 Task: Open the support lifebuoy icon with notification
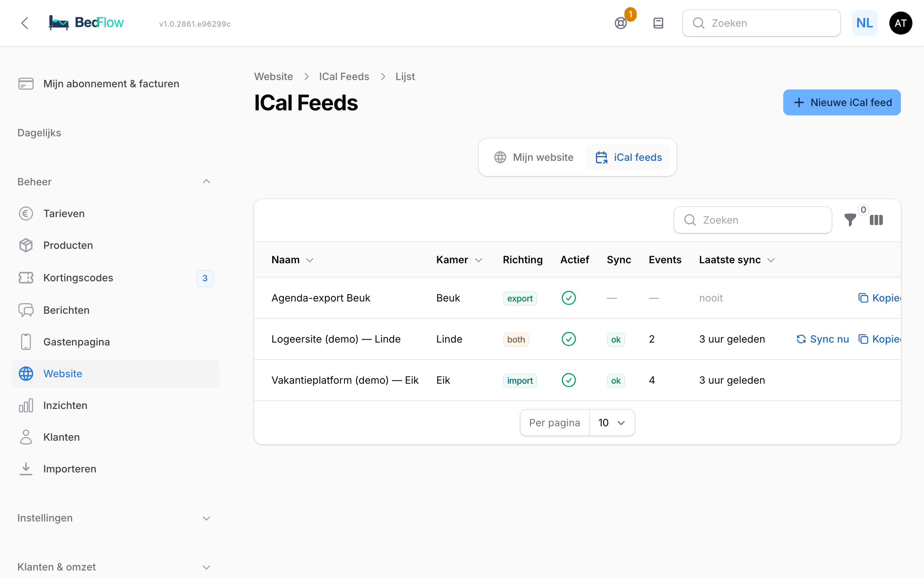coord(621,23)
